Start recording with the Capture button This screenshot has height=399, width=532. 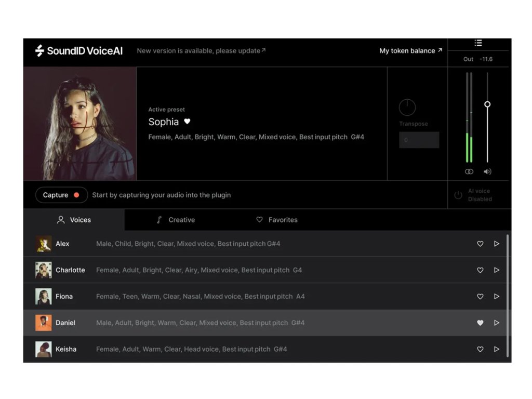coord(61,195)
